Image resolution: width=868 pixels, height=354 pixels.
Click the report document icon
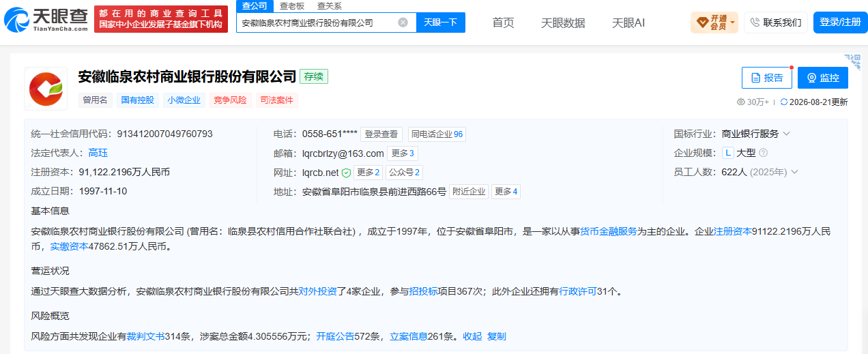(x=755, y=78)
